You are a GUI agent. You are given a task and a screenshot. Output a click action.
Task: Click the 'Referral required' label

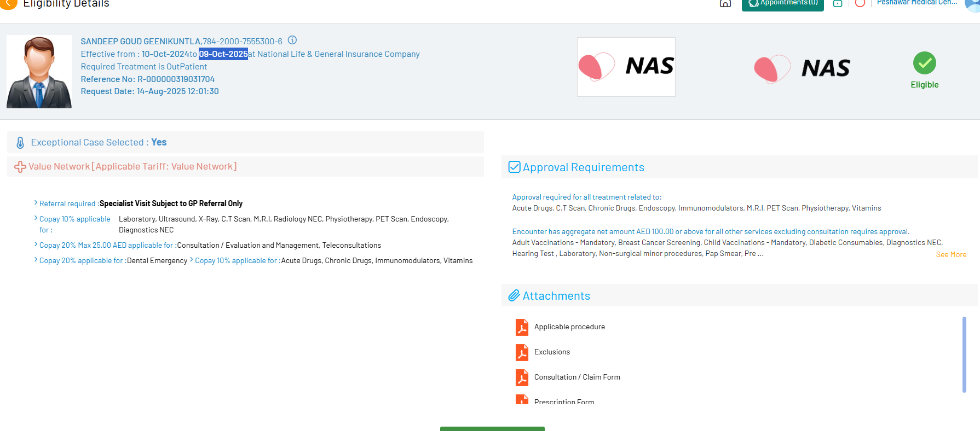point(69,203)
